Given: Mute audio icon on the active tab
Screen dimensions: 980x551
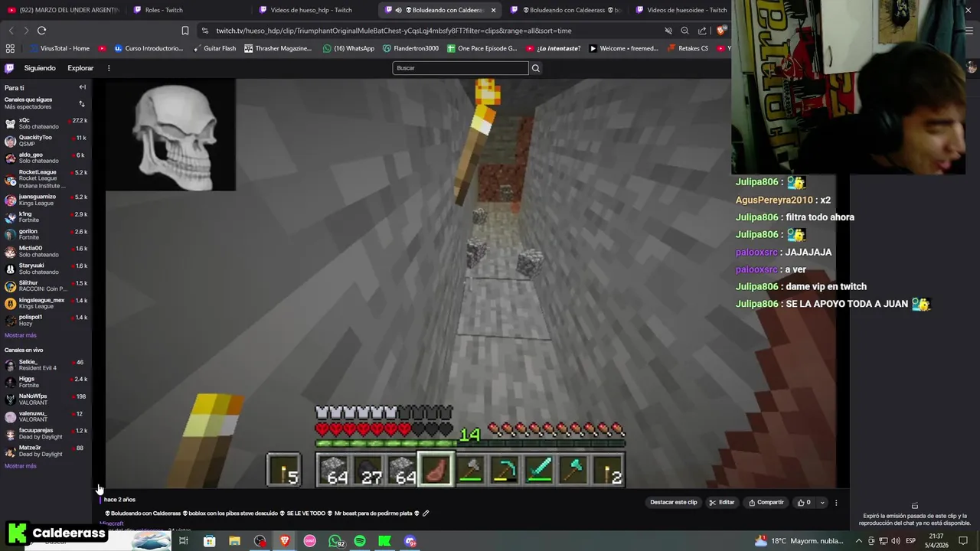Looking at the screenshot, I should coord(398,10).
